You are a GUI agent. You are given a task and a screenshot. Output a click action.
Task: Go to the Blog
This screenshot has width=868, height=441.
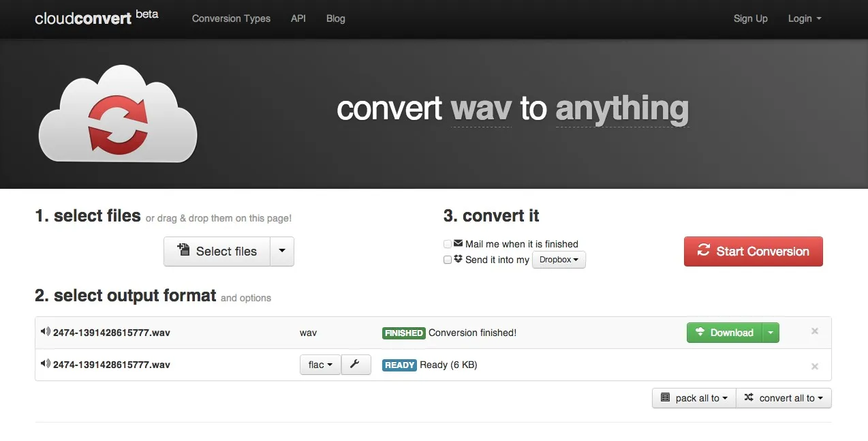click(x=336, y=18)
